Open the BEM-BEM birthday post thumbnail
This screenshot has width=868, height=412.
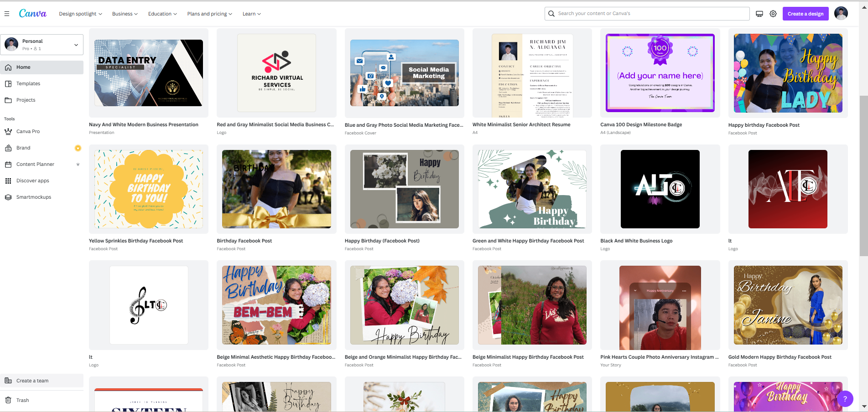tap(276, 305)
